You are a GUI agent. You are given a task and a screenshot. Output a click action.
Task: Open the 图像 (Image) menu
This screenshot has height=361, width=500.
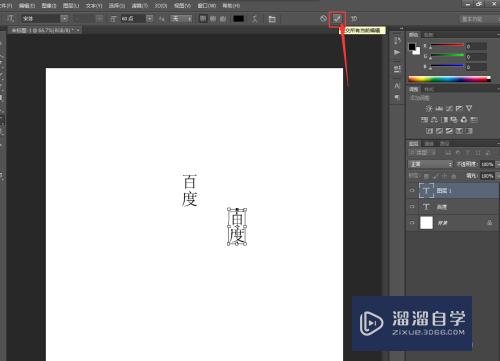(x=49, y=6)
